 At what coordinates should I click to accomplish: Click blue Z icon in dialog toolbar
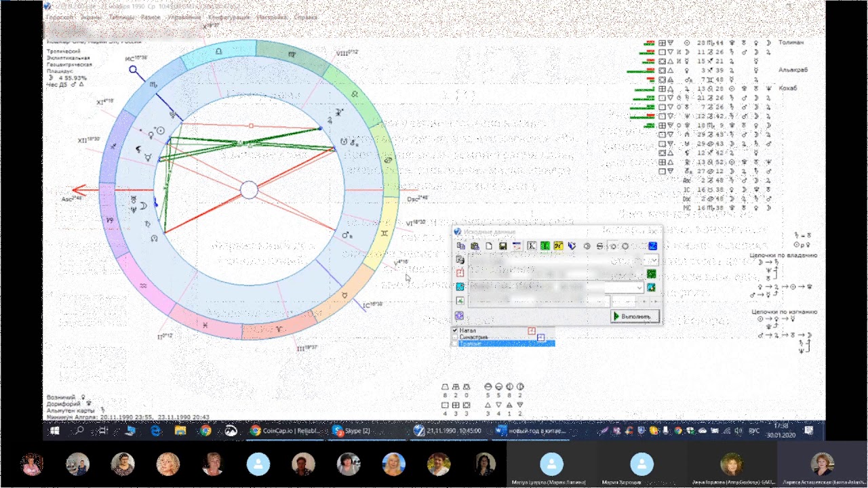(x=653, y=246)
